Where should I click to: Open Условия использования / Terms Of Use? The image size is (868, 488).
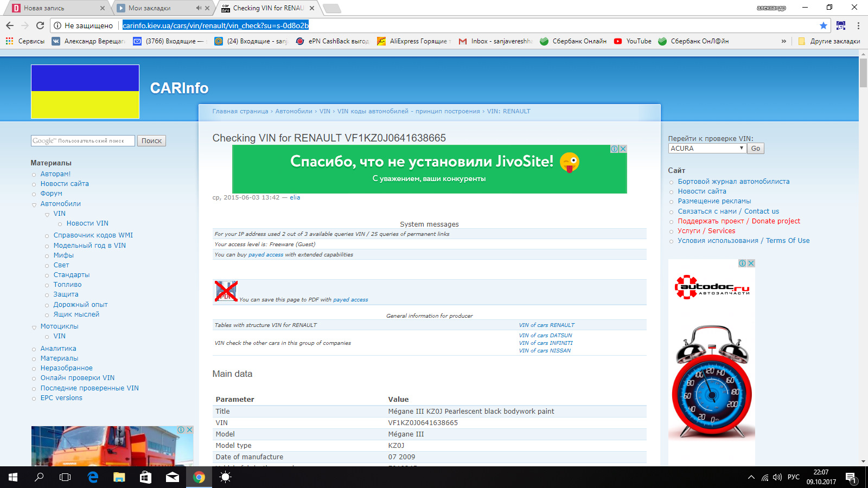743,241
